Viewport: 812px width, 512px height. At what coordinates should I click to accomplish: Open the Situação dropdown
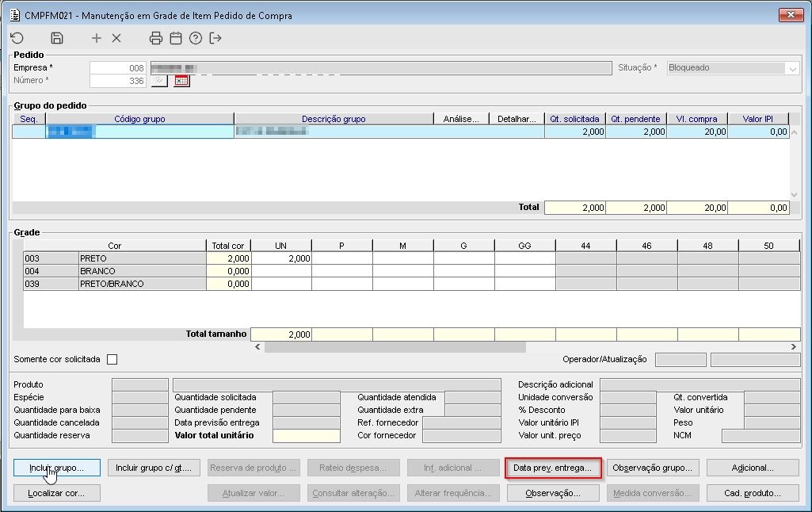792,68
